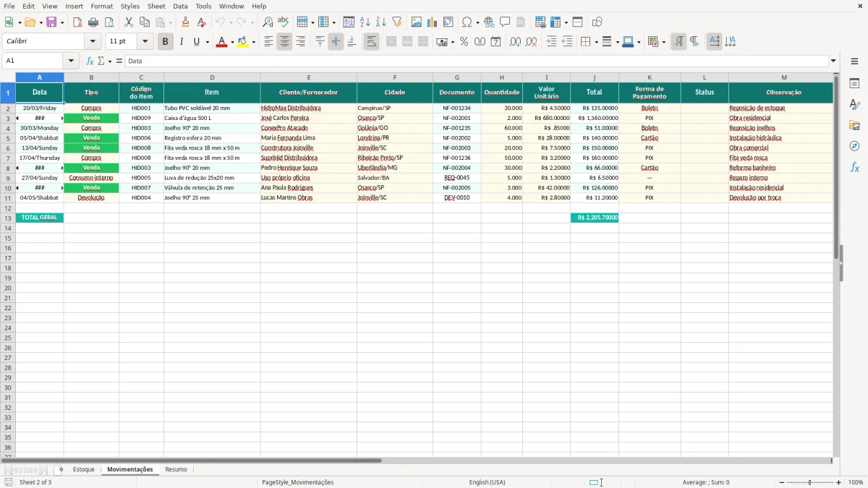
Task: Open Find and Replace icon
Action: (267, 22)
